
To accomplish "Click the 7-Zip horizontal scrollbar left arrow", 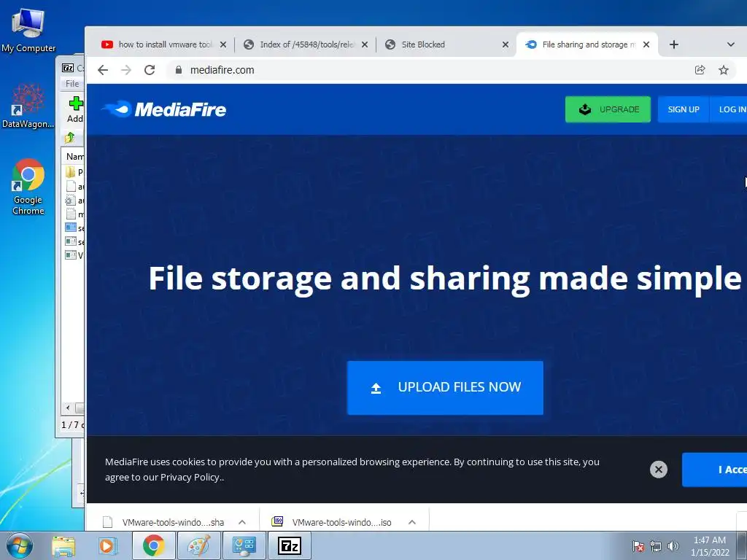I will point(68,408).
